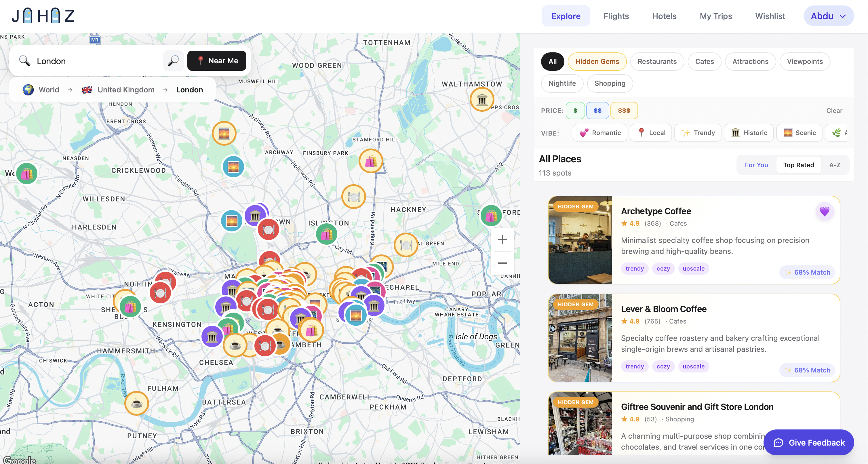The height and width of the screenshot is (464, 868).
Task: Zoom in the map with plus button
Action: pos(502,239)
